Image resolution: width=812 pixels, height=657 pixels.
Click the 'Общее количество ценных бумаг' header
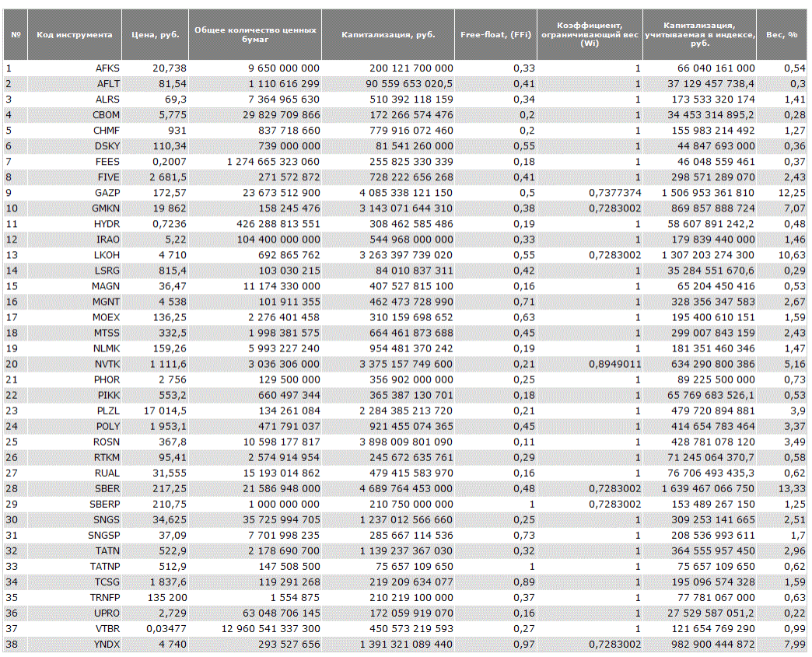coord(255,35)
